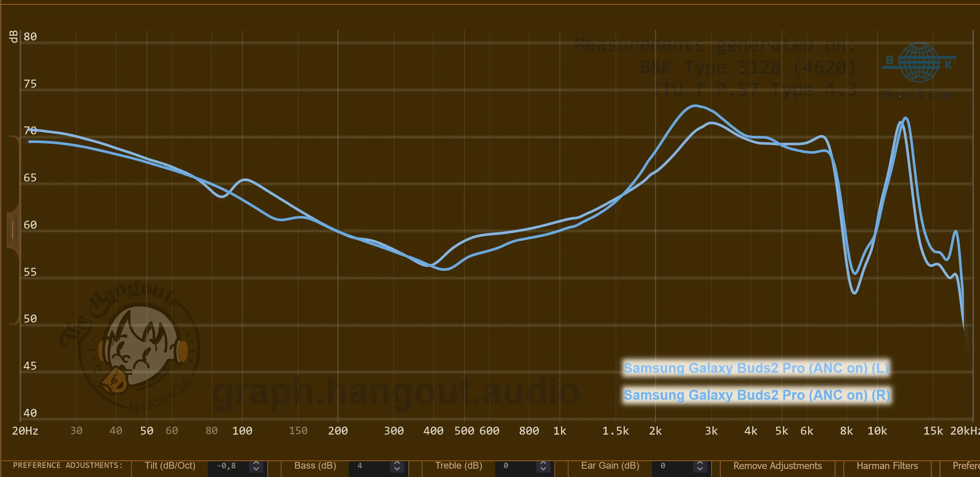Click the 60 dB axis label
The width and height of the screenshot is (980, 477).
tap(30, 225)
